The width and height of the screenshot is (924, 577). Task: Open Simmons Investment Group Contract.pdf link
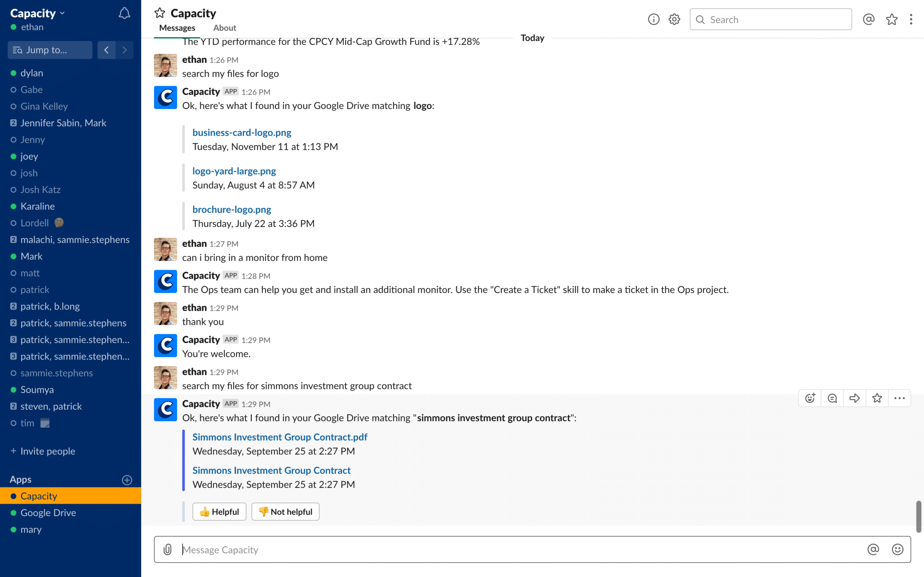(x=279, y=437)
